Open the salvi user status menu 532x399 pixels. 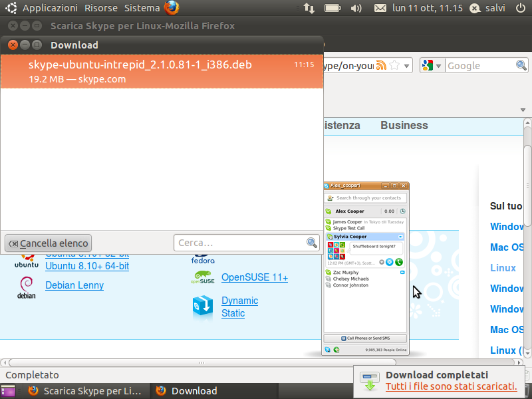point(487,8)
